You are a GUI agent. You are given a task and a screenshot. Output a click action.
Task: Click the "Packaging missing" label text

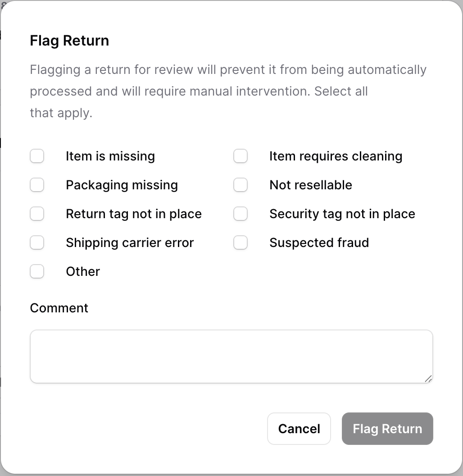point(122,185)
